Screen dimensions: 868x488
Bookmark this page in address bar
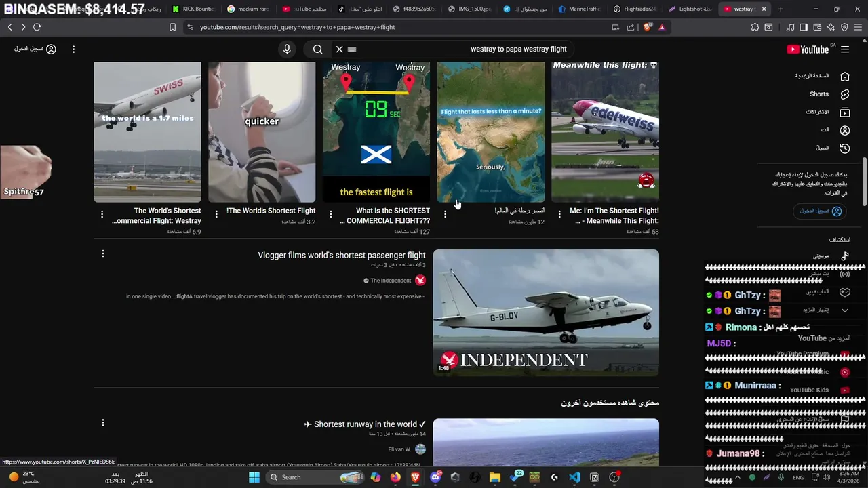coord(172,27)
